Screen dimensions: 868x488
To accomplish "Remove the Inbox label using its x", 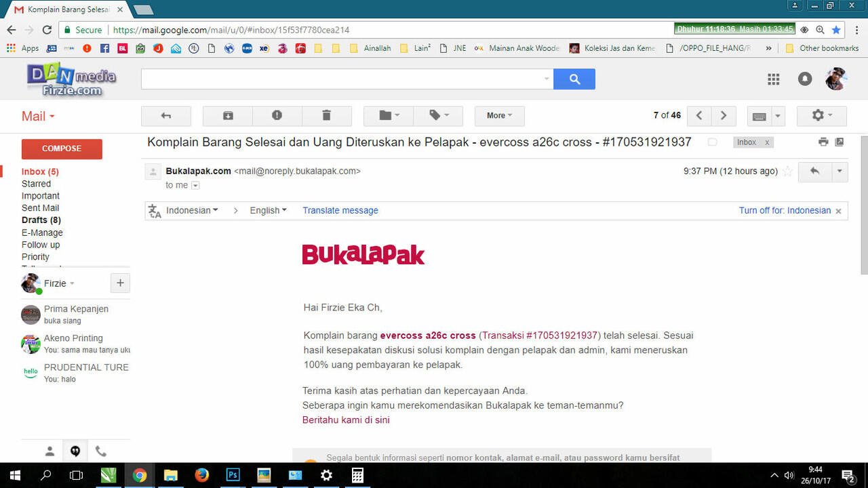I will tap(767, 142).
